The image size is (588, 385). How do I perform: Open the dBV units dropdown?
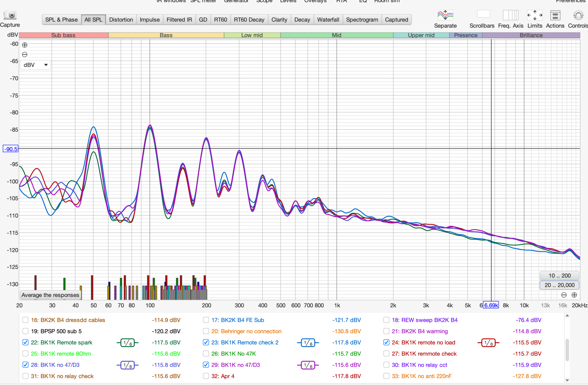[36, 65]
